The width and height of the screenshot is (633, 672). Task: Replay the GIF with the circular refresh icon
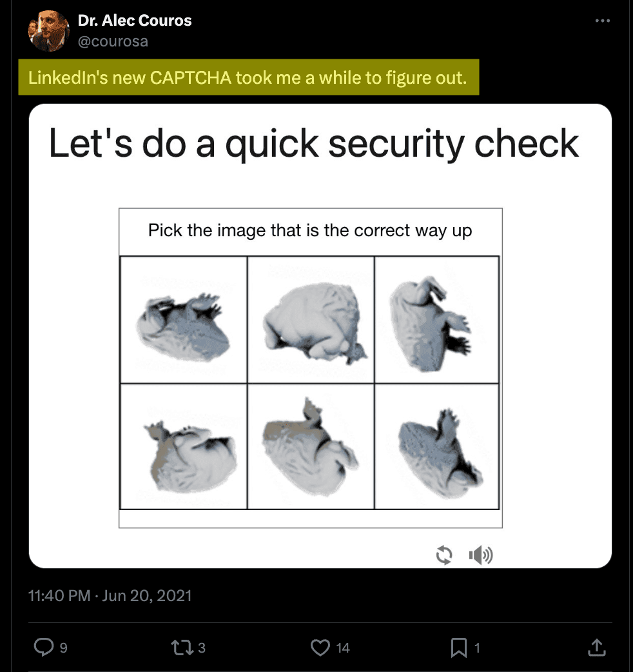click(x=444, y=555)
